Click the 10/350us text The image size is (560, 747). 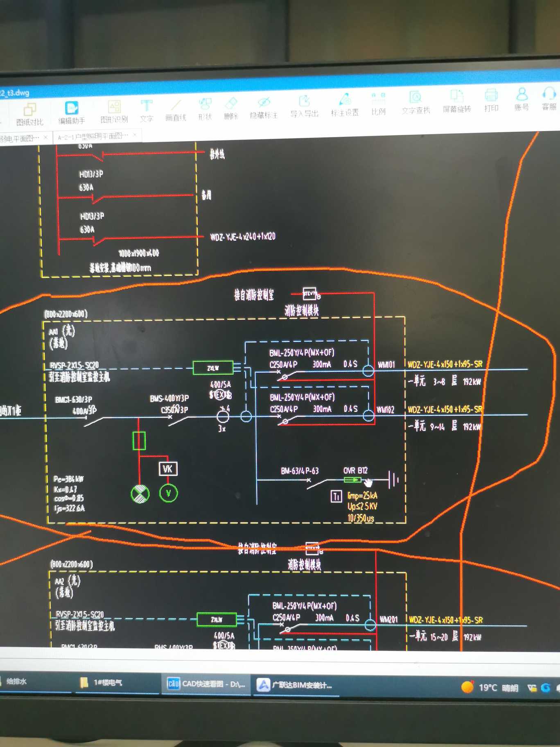point(361,518)
